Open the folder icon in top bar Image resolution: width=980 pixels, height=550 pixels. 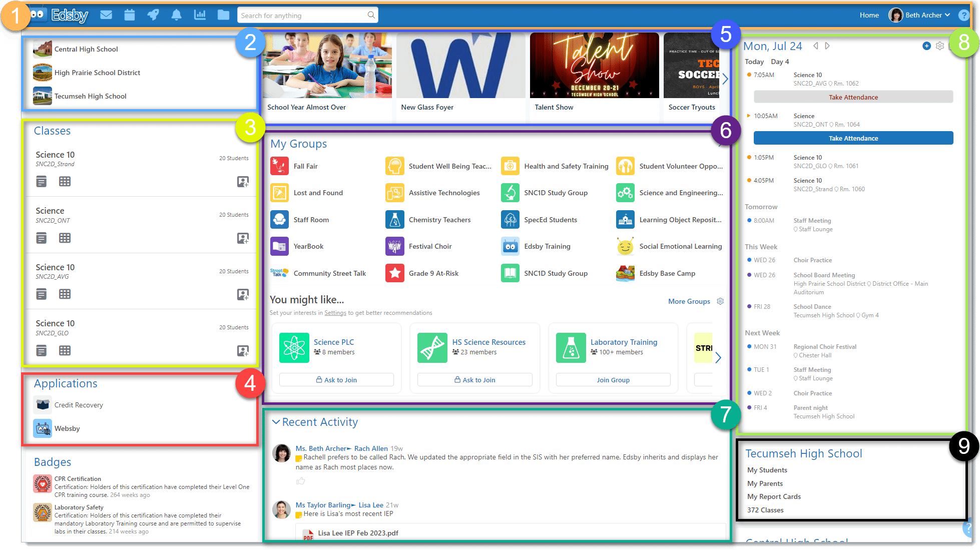coord(223,15)
